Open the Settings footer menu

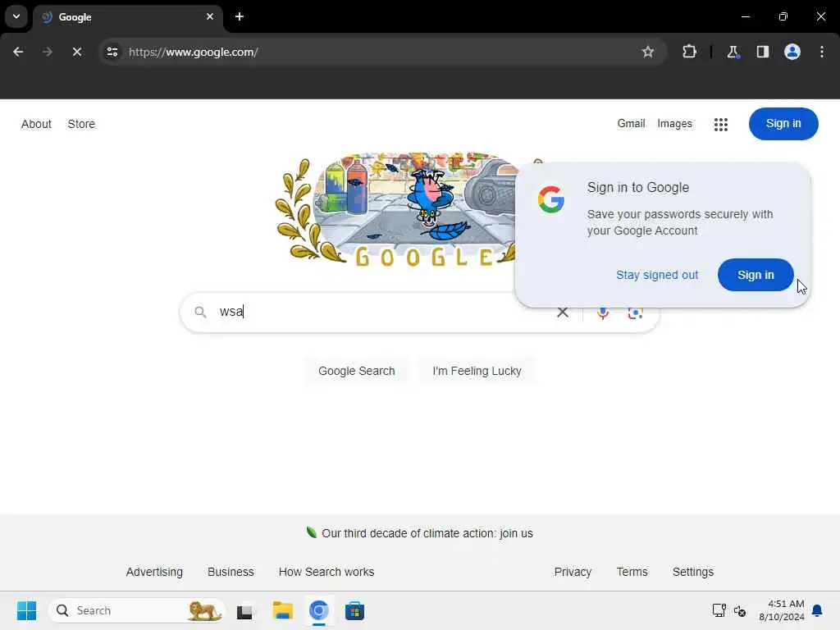coord(692,572)
